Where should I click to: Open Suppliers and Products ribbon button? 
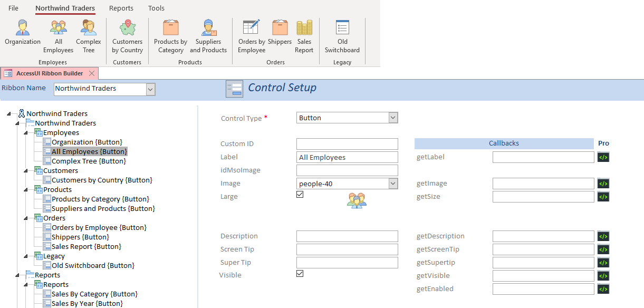(208, 36)
